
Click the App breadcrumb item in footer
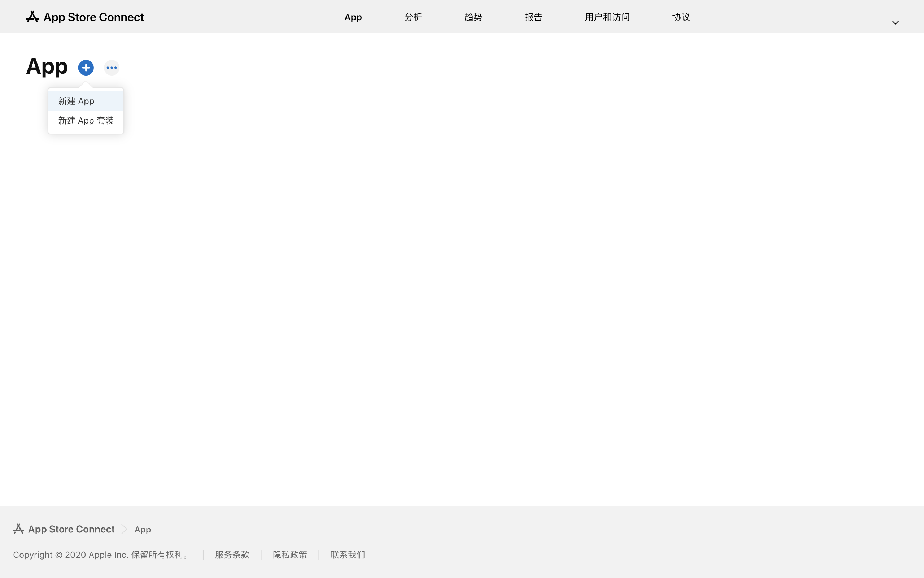[x=143, y=530]
